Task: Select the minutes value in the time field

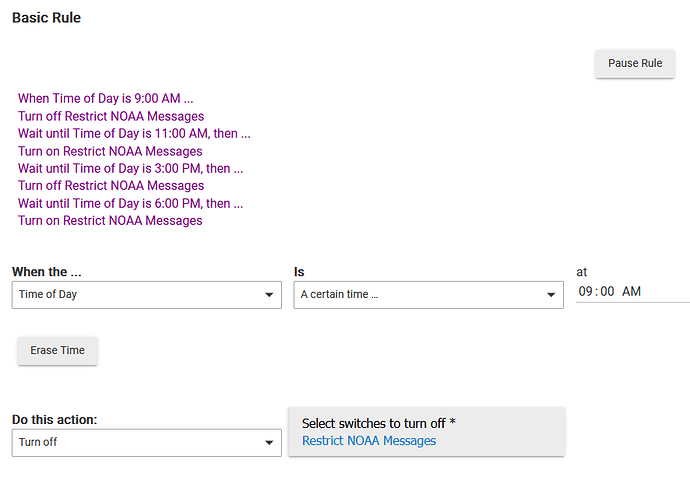Action: click(606, 292)
